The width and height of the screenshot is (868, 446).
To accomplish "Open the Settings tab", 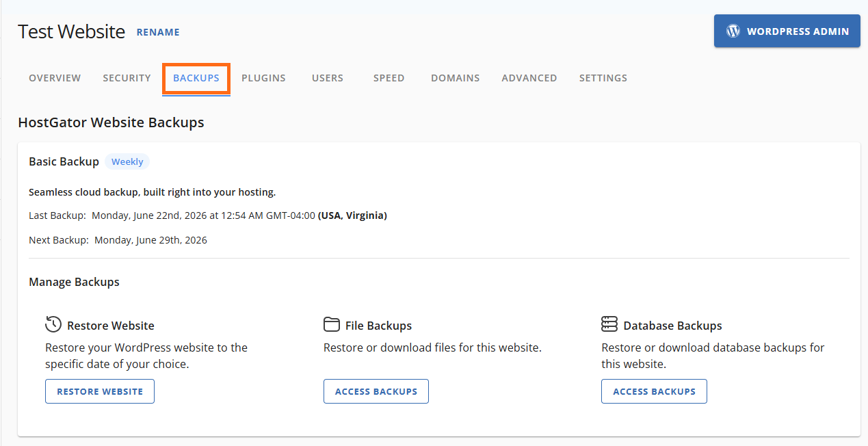I will [x=603, y=78].
